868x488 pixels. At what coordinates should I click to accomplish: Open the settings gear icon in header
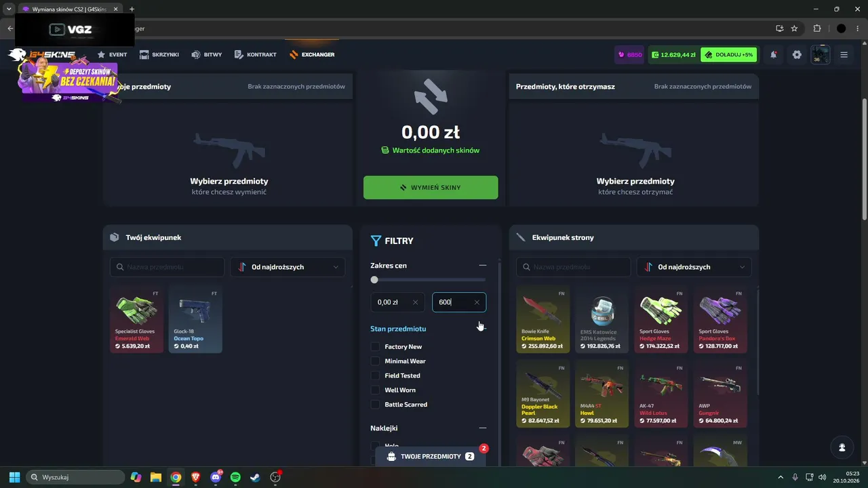[797, 55]
